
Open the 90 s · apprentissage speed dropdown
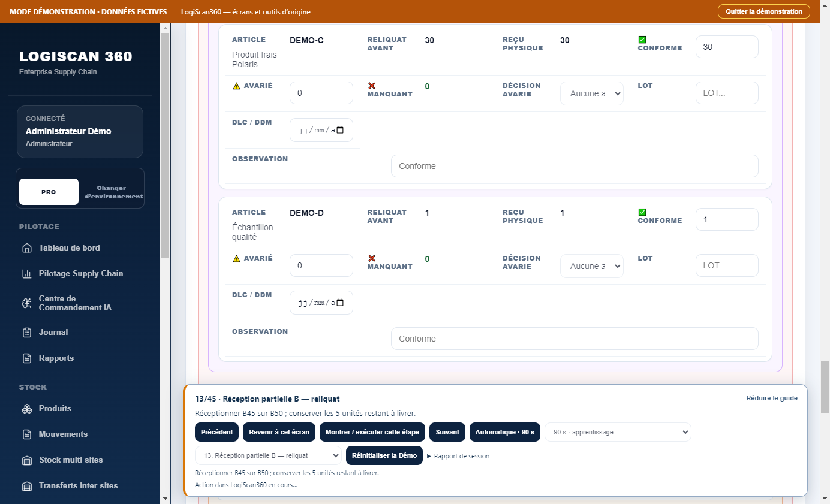618,432
